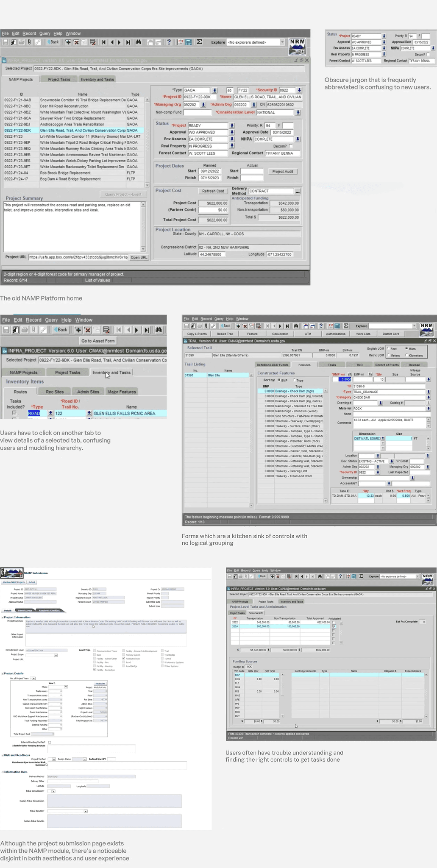
Task: Open list of values arrow for Type GAOA
Action: pyautogui.click(x=215, y=90)
